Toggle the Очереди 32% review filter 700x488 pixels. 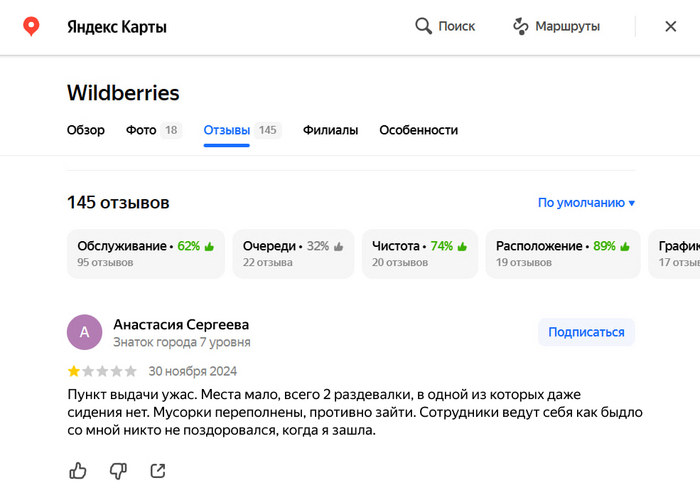click(x=293, y=253)
